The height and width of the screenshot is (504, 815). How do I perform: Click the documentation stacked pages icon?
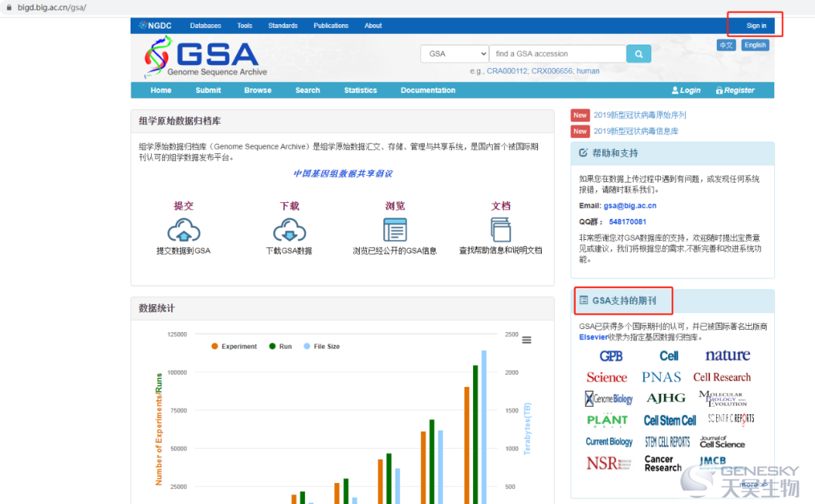pos(500,229)
